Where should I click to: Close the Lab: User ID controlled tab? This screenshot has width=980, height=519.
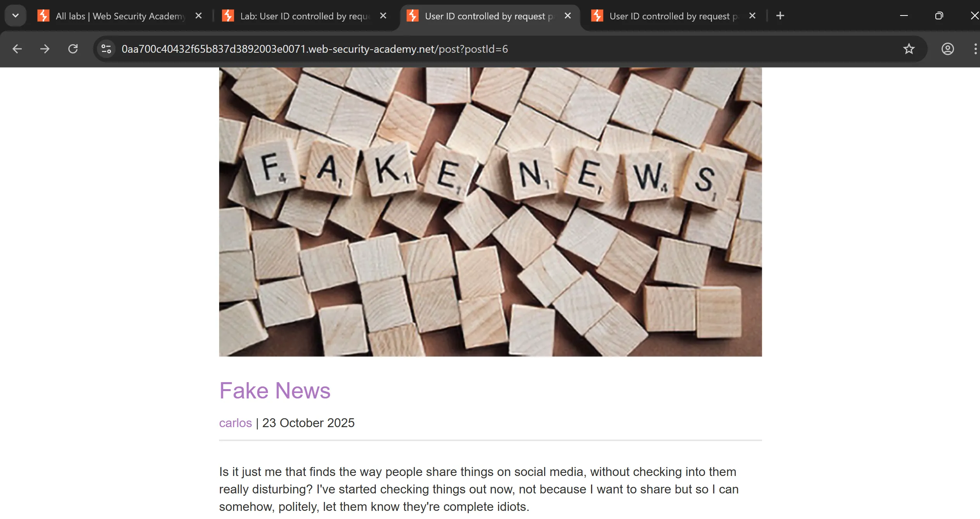(x=383, y=16)
